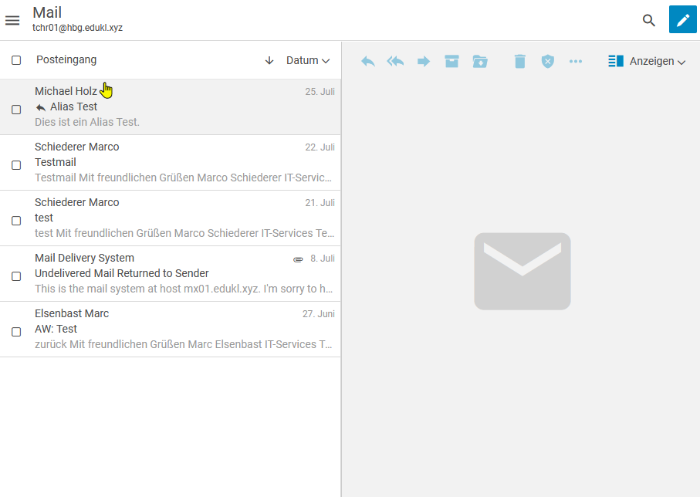The image size is (700, 497).
Task: Select checkbox for Testmail message
Action: [16, 165]
